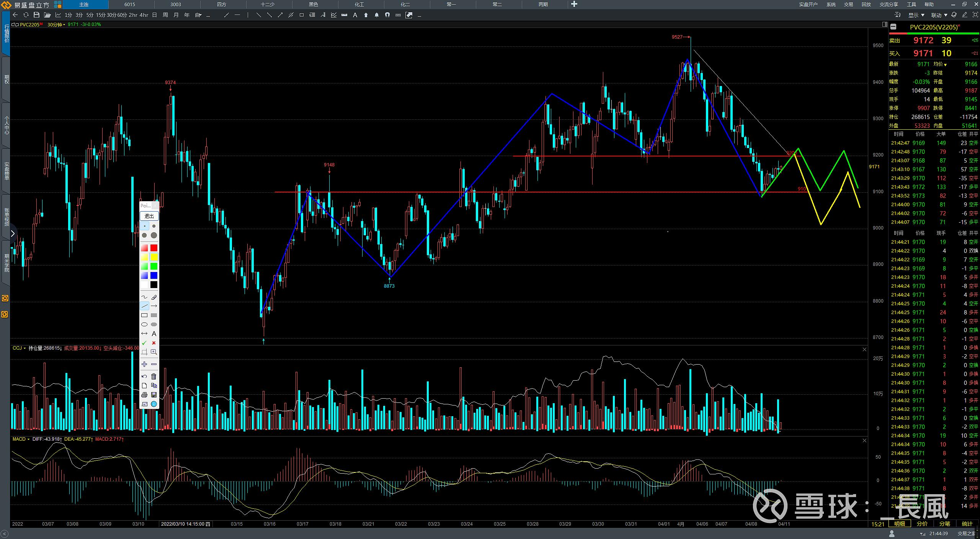Viewport: 980px width, 539px height.
Task: Click the trash delete icon in palette
Action: [154, 377]
